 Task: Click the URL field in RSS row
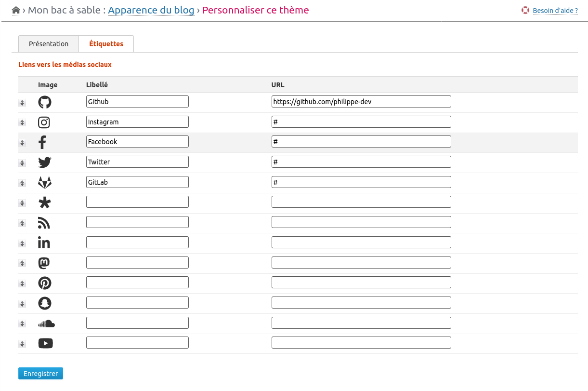click(361, 222)
